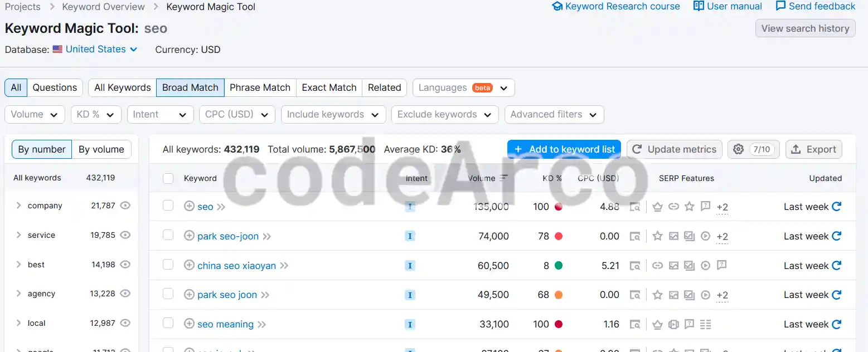Click the star SERP feature in park seo-joon row
Viewport: 868px width, 352px height.
pyautogui.click(x=657, y=236)
